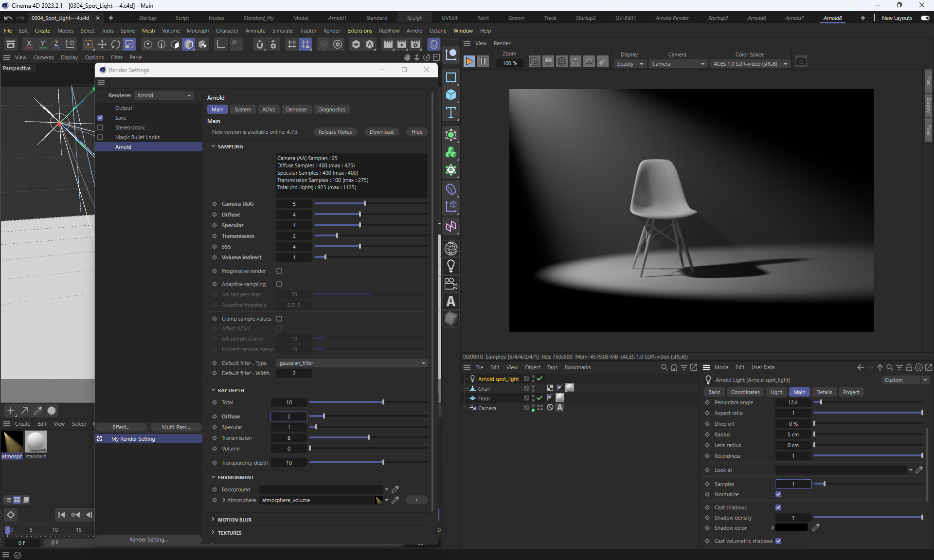Image resolution: width=934 pixels, height=560 pixels.
Task: Click the camera object icon in sidebar
Action: 451,284
